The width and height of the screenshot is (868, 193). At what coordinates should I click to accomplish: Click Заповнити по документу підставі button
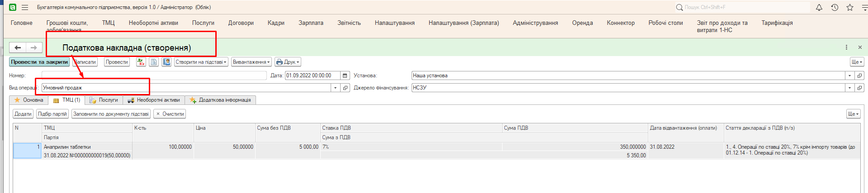[111, 114]
